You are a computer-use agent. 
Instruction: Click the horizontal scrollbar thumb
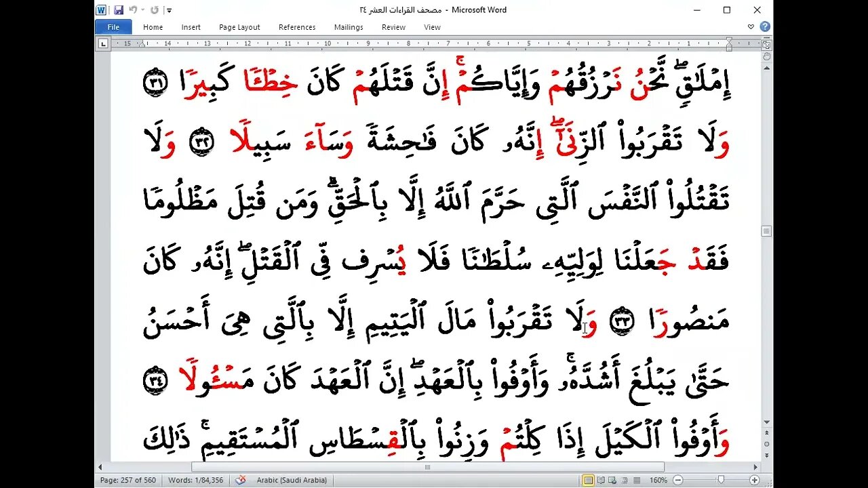427,467
